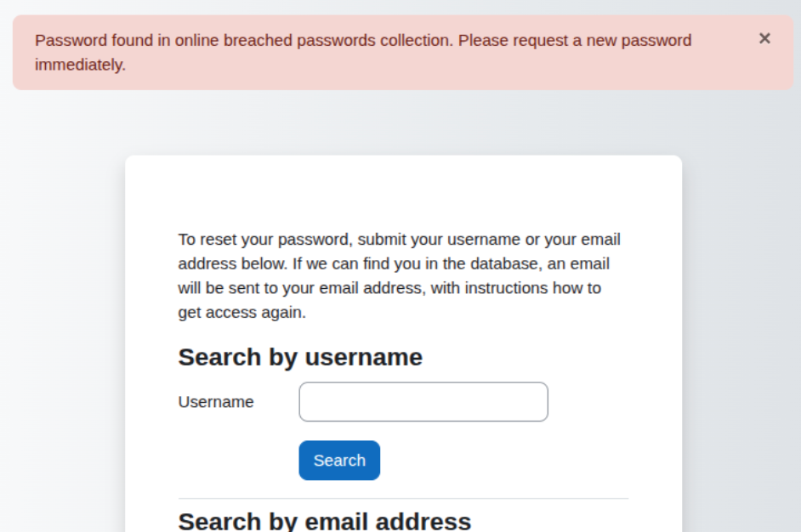Click inside the Username text field
801x532 pixels.
coord(423,401)
